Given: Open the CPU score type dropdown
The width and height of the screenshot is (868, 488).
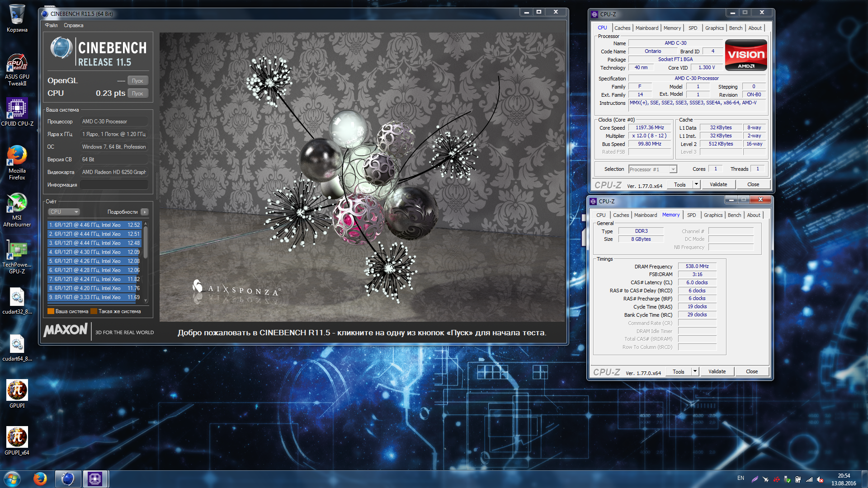Looking at the screenshot, I should 64,212.
